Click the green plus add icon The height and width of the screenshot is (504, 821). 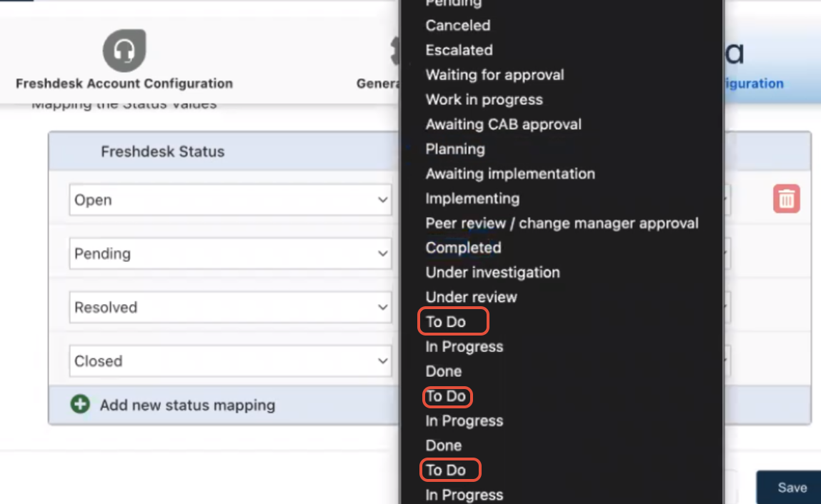[x=80, y=404]
